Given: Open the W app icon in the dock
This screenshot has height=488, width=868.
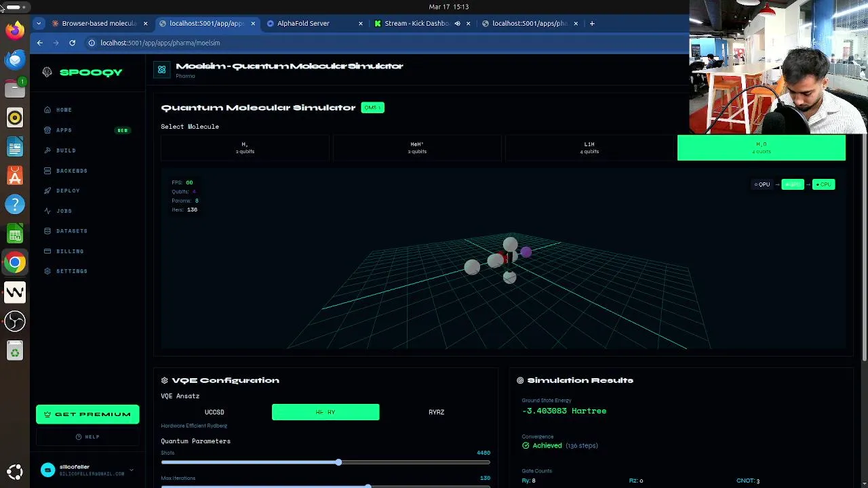Looking at the screenshot, I should (x=15, y=292).
